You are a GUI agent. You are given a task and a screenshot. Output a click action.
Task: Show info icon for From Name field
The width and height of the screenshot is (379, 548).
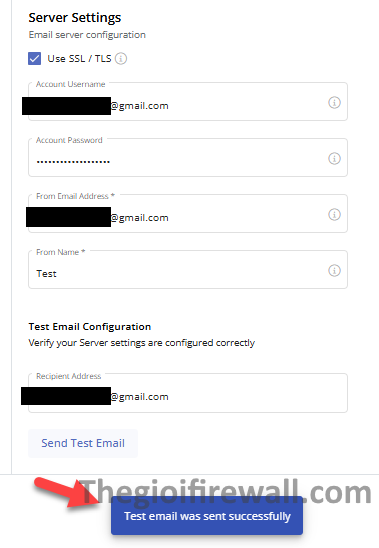334,270
